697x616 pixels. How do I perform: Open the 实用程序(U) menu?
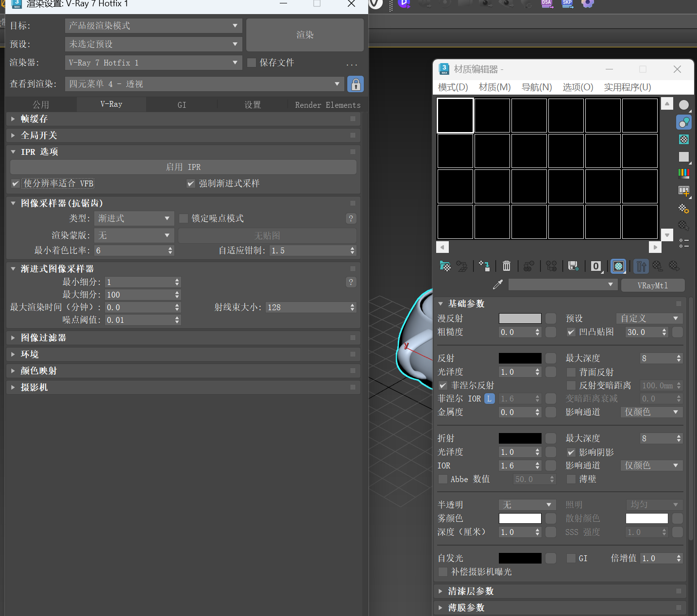[628, 87]
